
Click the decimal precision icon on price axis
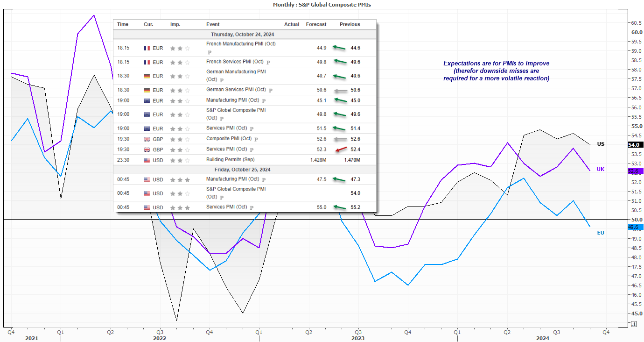pyautogui.click(x=633, y=324)
